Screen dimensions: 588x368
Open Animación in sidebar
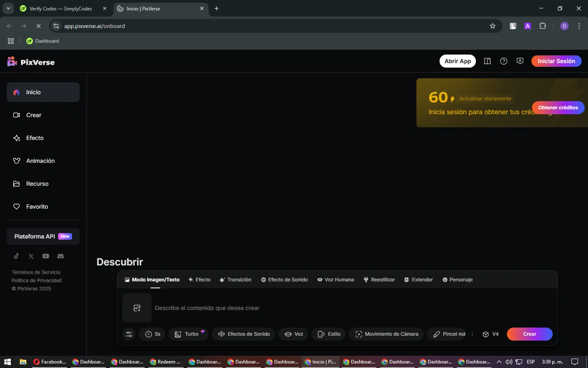(x=43, y=161)
